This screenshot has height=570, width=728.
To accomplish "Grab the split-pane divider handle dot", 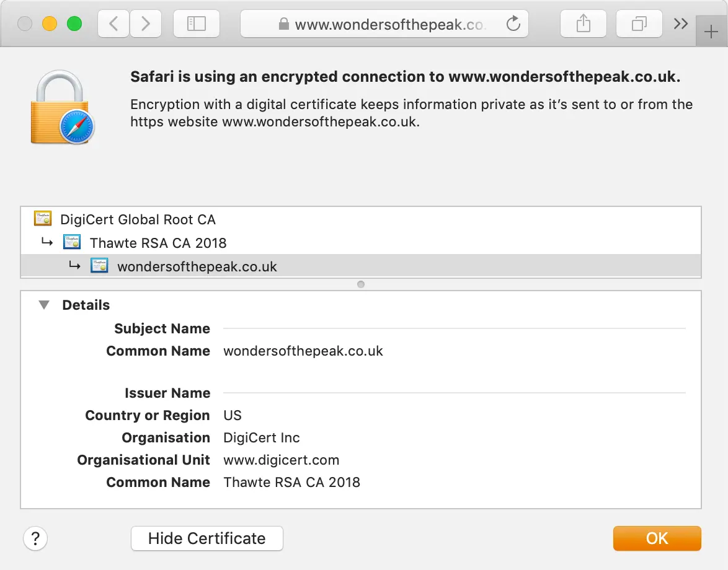I will click(x=361, y=284).
